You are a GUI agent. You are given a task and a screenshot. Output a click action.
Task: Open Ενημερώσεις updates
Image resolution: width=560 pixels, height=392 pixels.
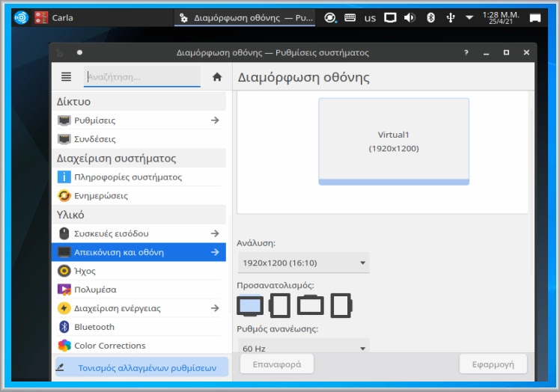point(139,196)
